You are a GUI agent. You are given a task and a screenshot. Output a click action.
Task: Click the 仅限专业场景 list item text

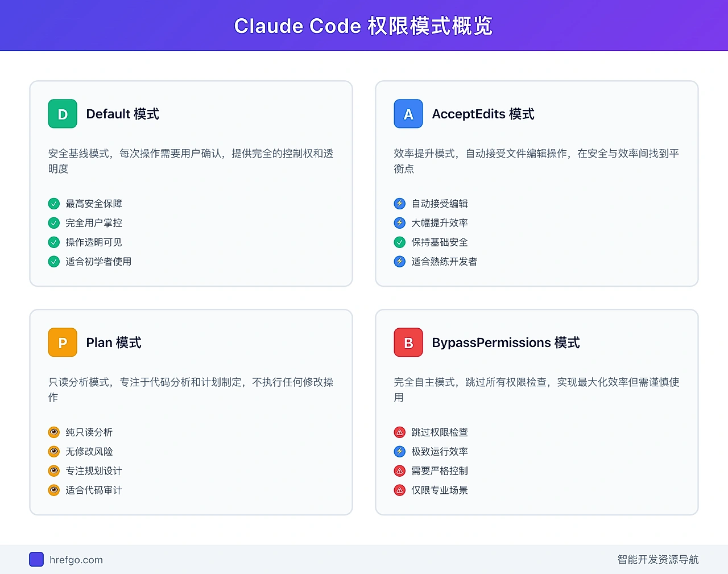pyautogui.click(x=440, y=490)
